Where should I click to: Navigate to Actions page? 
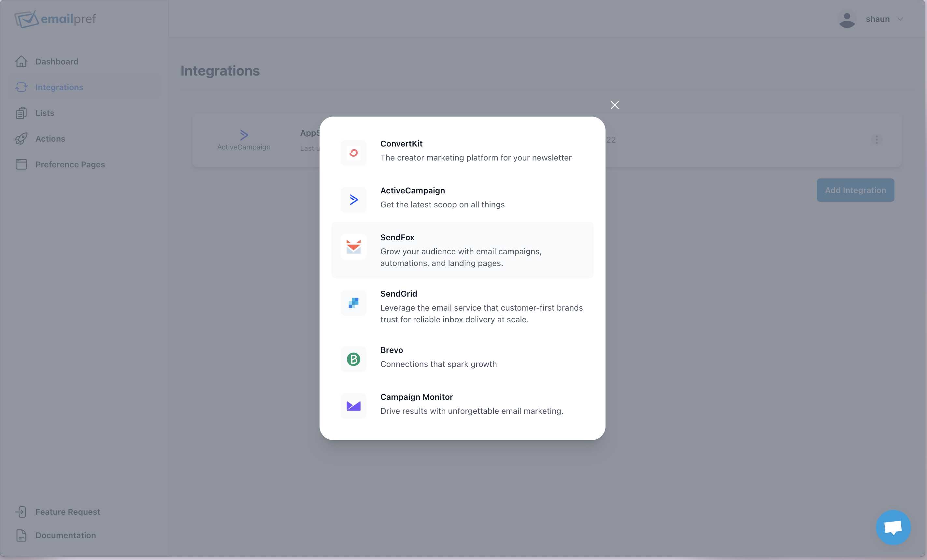[50, 139]
